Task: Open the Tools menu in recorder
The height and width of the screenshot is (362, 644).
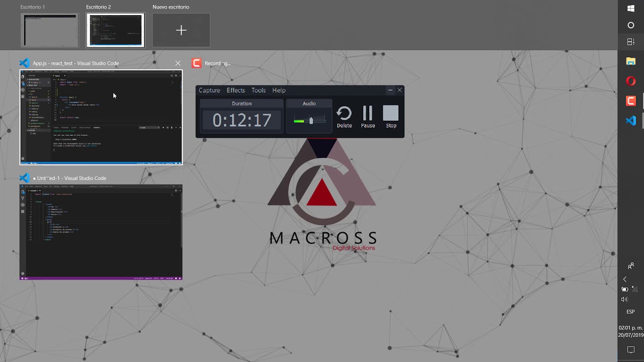Action: pyautogui.click(x=259, y=90)
